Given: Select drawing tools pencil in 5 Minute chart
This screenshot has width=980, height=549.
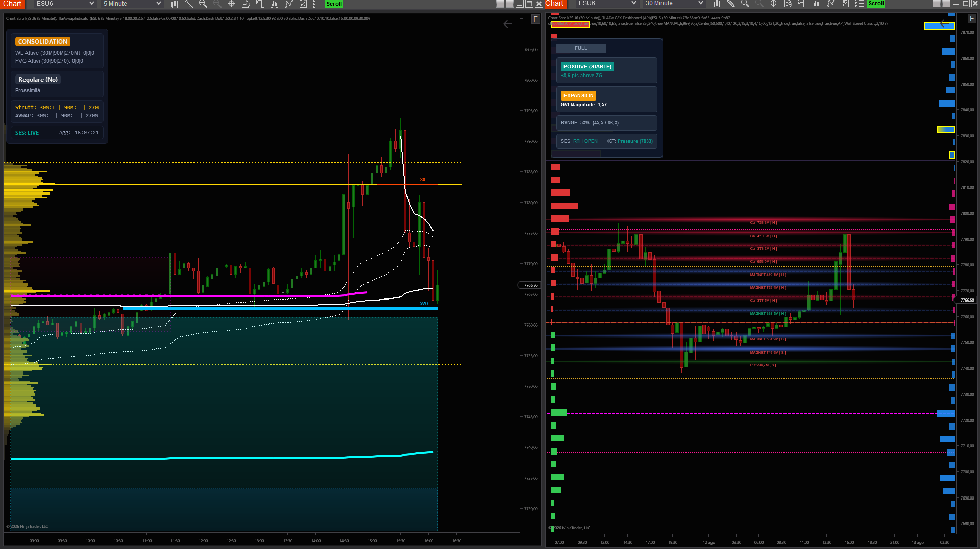Looking at the screenshot, I should (189, 4).
